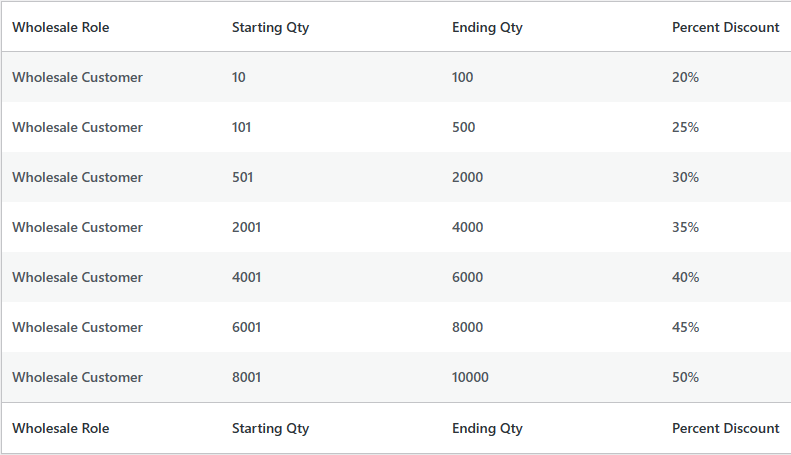The image size is (791, 455).
Task: Select the starting quantity 101 cell
Action: click(242, 127)
